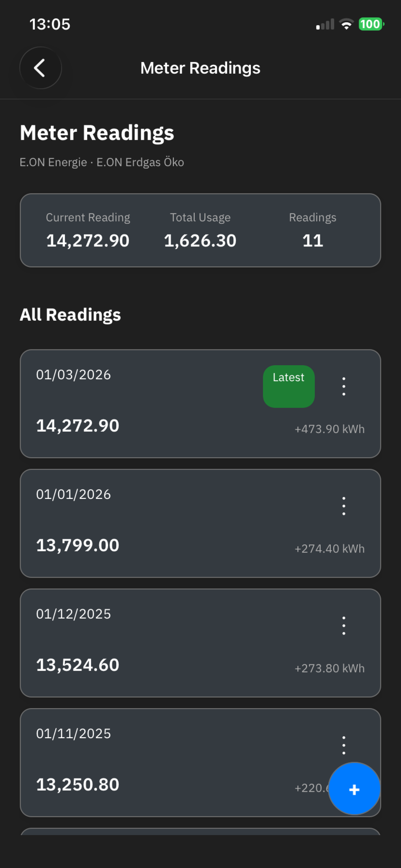Select the 13,524.60 reading entry value
This screenshot has width=401, height=868.
(x=77, y=665)
